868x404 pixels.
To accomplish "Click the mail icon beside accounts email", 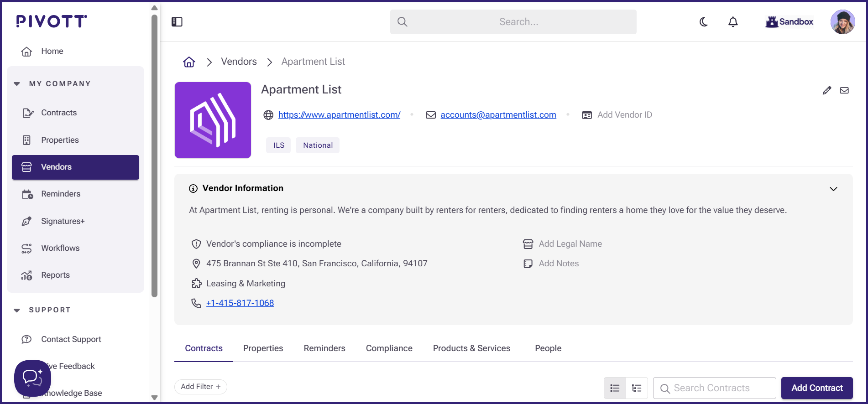I will coord(431,115).
